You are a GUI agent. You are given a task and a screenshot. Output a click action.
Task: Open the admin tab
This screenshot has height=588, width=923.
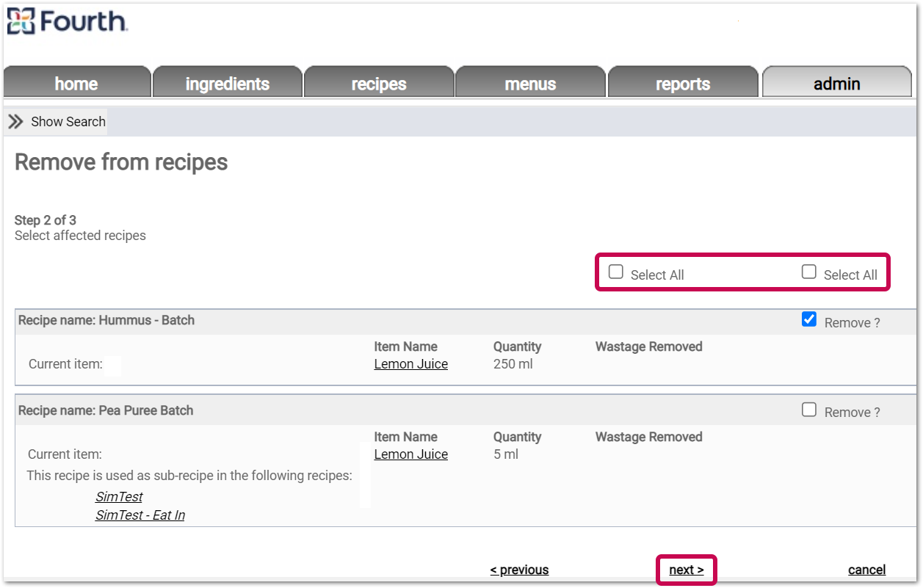tap(837, 83)
